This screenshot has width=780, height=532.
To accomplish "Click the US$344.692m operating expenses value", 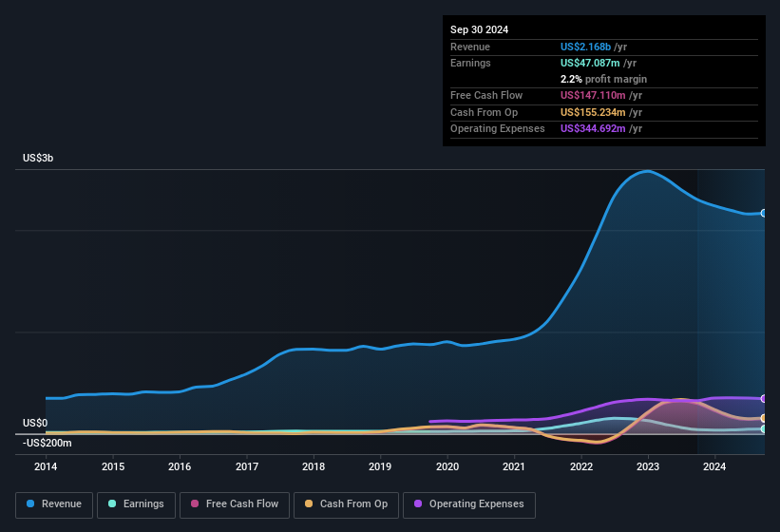I will 593,129.
